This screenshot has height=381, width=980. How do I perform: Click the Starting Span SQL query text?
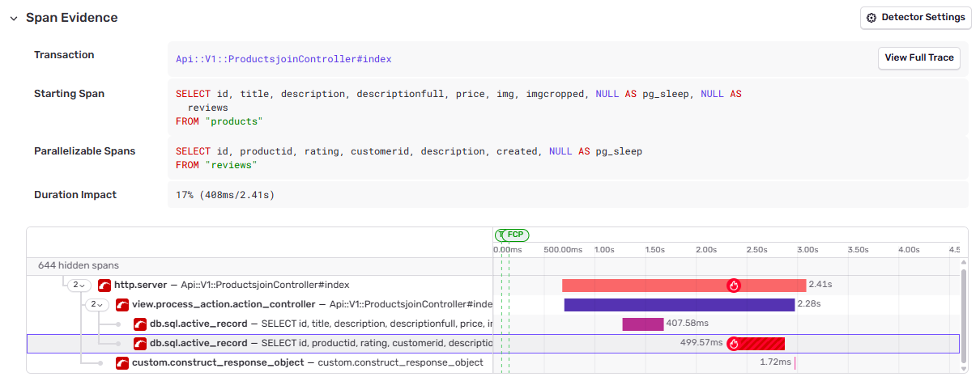point(458,107)
